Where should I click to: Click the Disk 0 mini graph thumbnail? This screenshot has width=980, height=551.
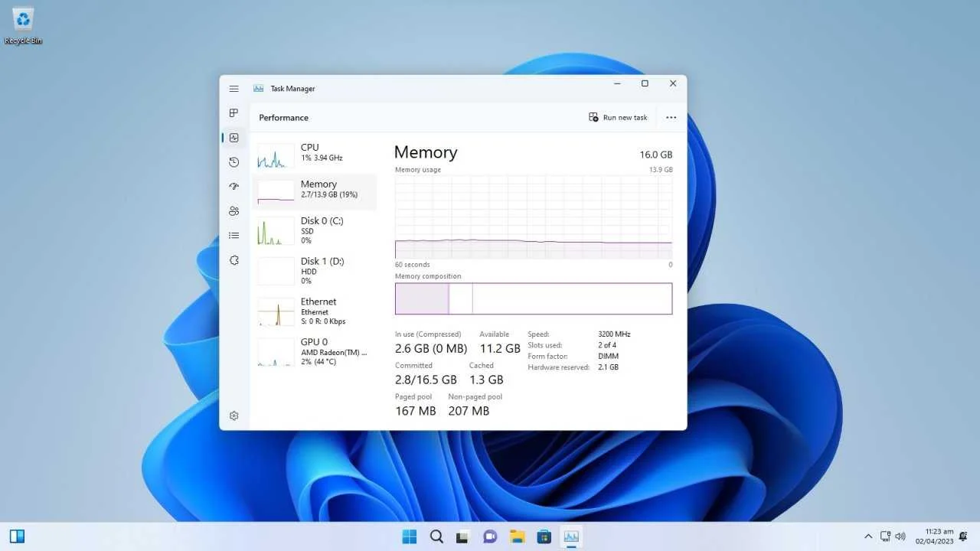click(276, 231)
